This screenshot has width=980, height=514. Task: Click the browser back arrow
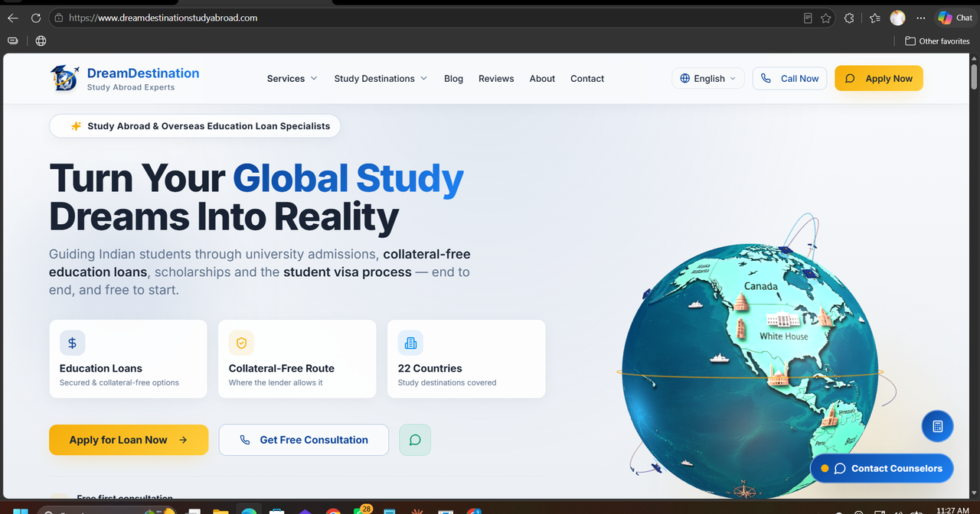pos(12,18)
